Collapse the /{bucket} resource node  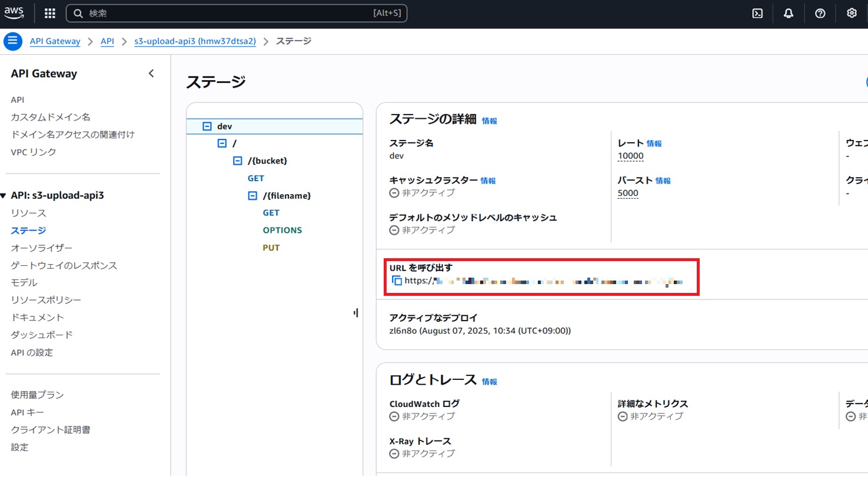click(x=238, y=161)
